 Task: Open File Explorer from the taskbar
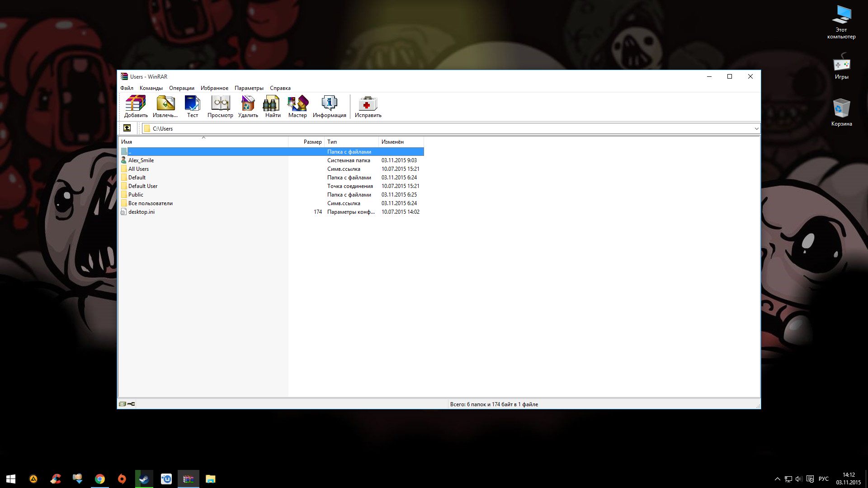[x=211, y=479]
